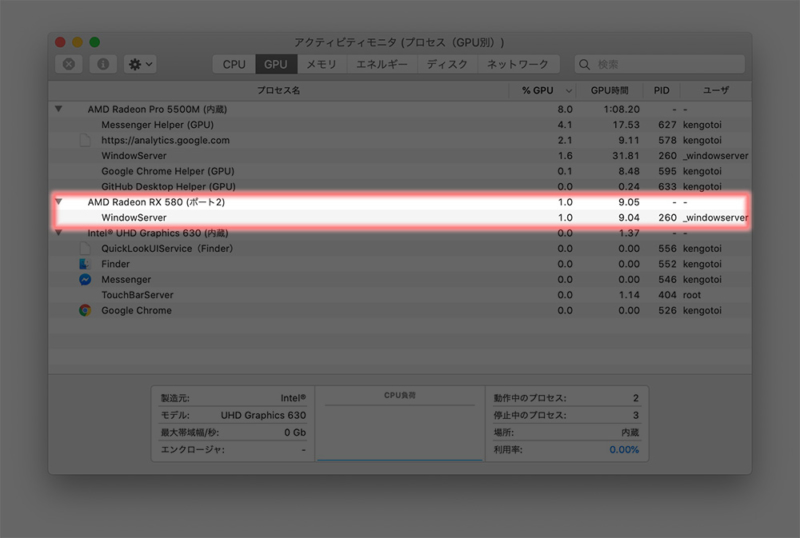Switch to the CPU tab
This screenshot has height=538, width=800.
point(234,64)
